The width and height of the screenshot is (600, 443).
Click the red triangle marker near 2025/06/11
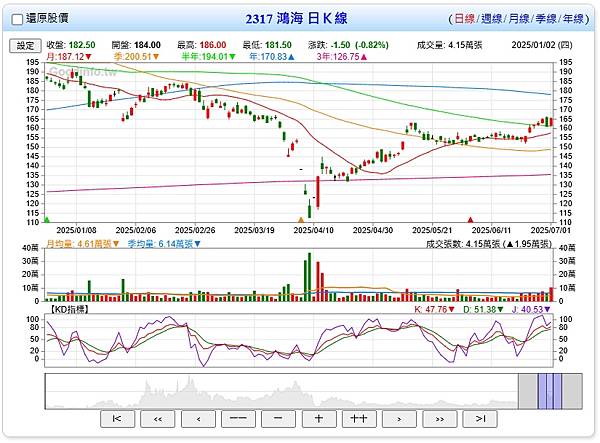click(471, 220)
